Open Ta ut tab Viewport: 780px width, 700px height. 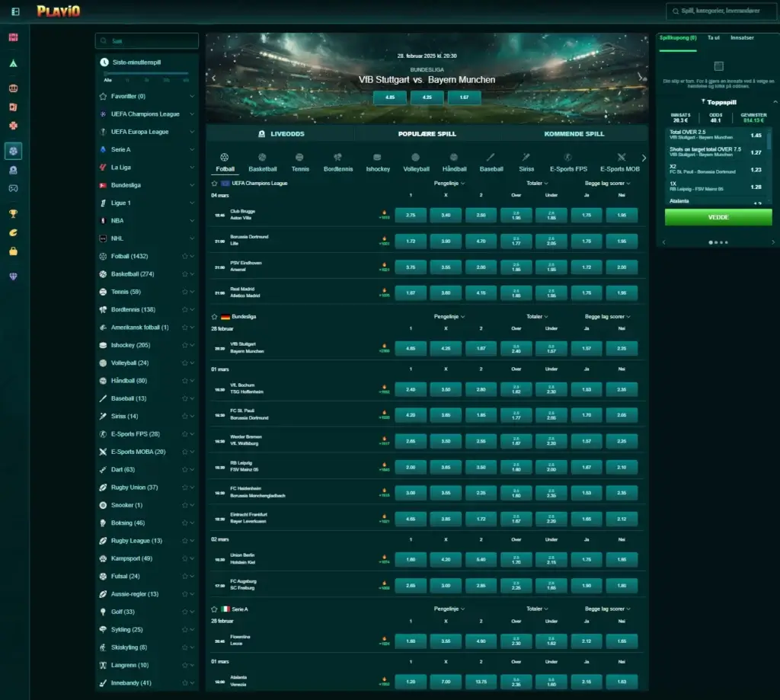click(713, 38)
